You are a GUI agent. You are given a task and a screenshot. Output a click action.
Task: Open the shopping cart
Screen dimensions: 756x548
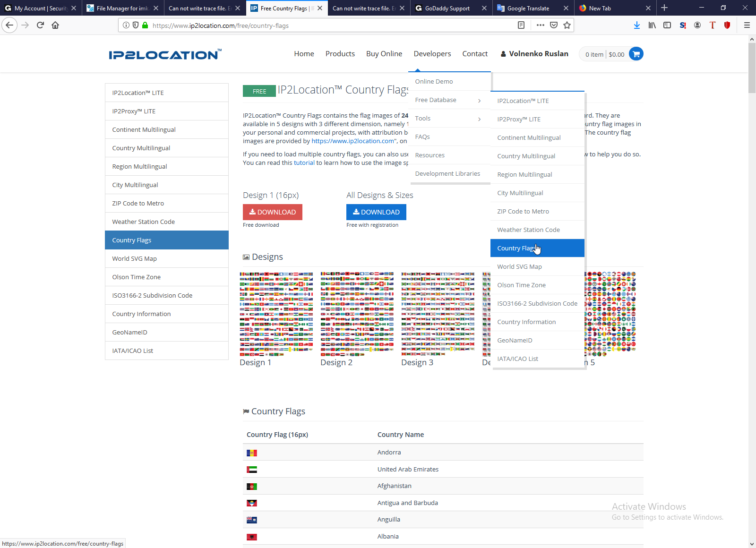coord(636,54)
